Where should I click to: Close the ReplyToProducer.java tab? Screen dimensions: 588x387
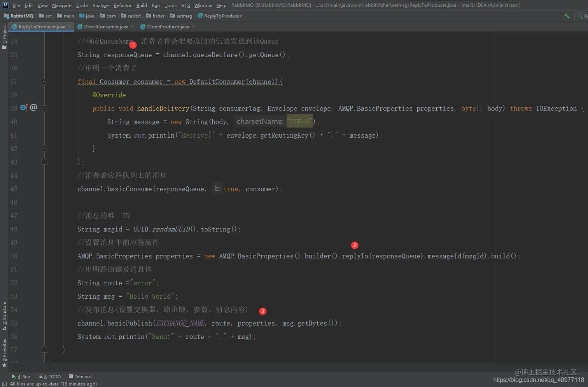(x=70, y=26)
